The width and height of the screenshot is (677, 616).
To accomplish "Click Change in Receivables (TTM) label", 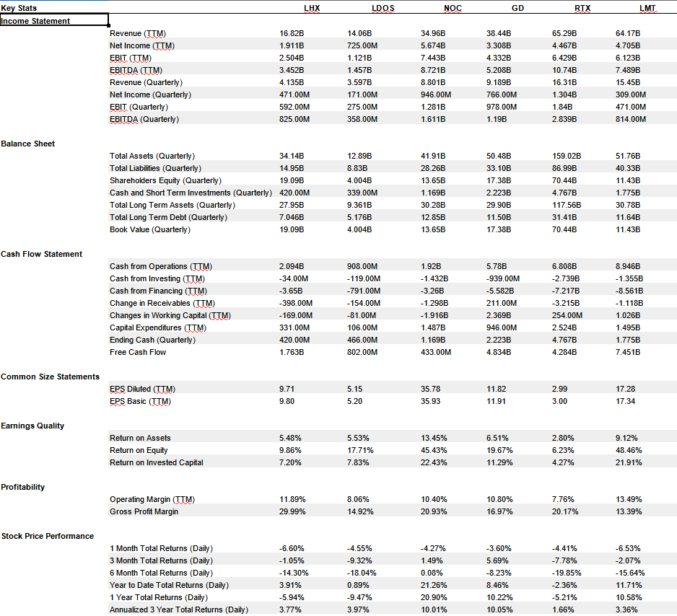I will pos(162,303).
